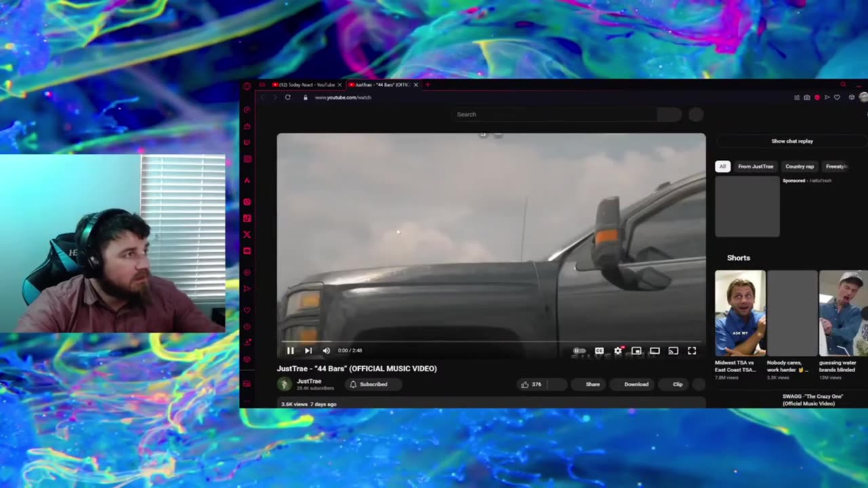Open SWAGG The Crazy One video link

tap(812, 400)
